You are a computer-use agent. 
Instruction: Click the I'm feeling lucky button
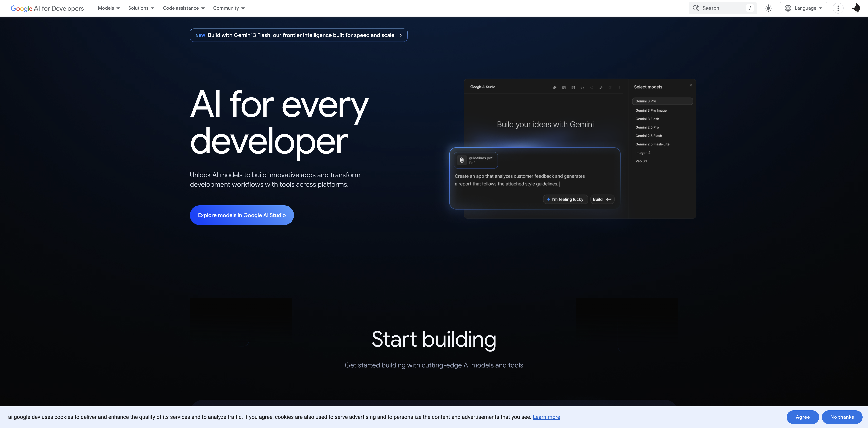(x=565, y=200)
